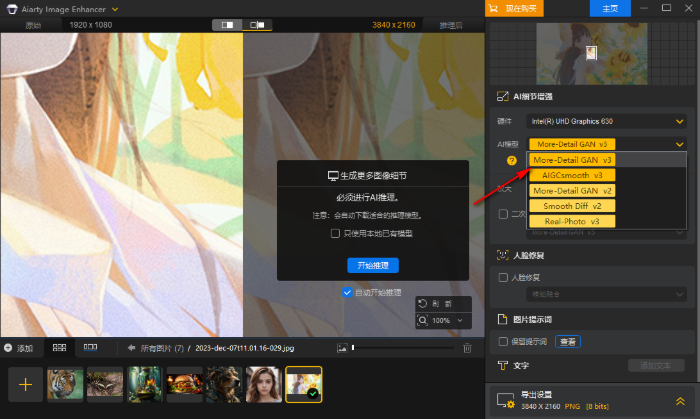The width and height of the screenshot is (700, 419).
Task: Open the hardware Intel UHD Graphics 630 dropdown
Action: (x=606, y=121)
